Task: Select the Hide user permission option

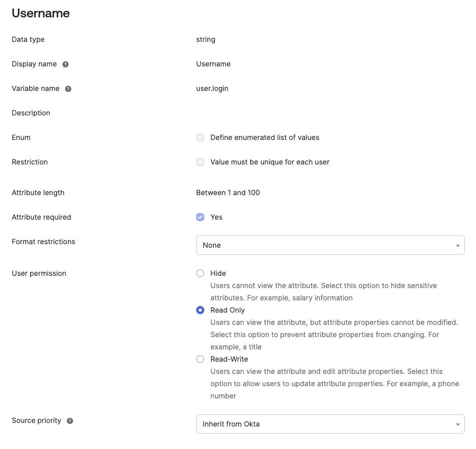Action: tap(200, 273)
